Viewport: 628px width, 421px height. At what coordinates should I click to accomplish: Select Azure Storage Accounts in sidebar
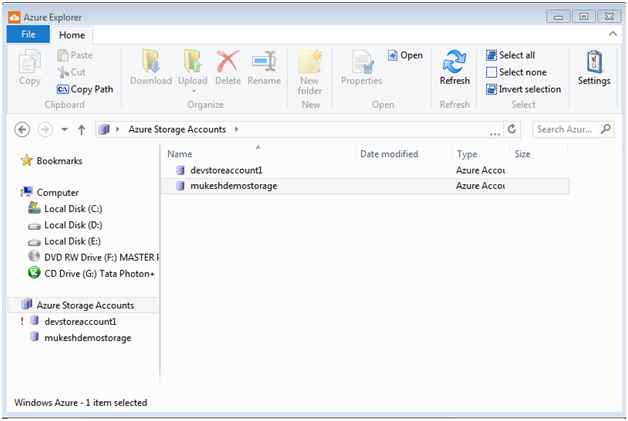[83, 305]
